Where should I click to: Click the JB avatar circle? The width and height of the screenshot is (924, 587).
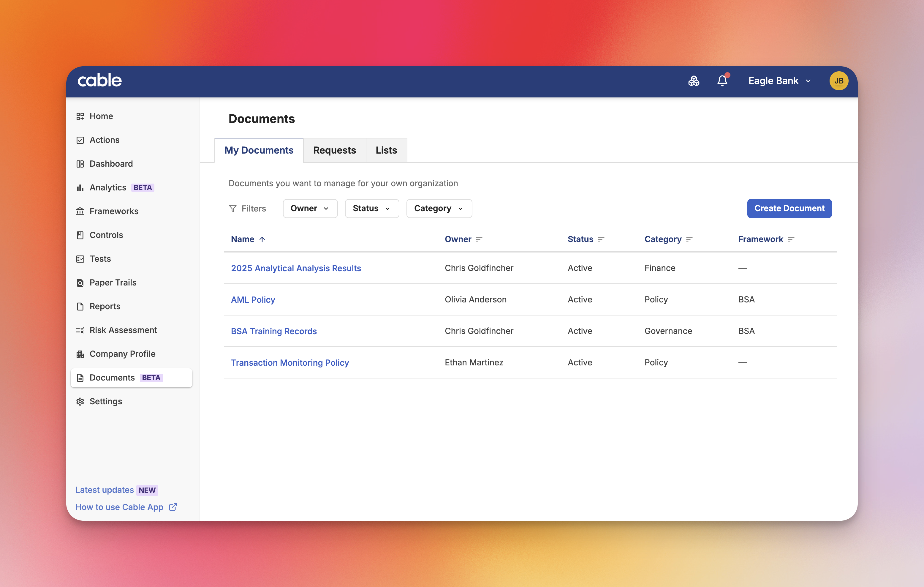pos(839,81)
